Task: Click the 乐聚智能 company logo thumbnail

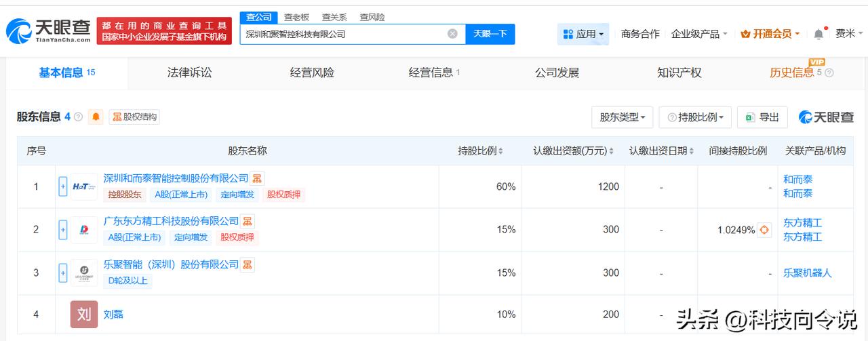Action: [x=84, y=273]
